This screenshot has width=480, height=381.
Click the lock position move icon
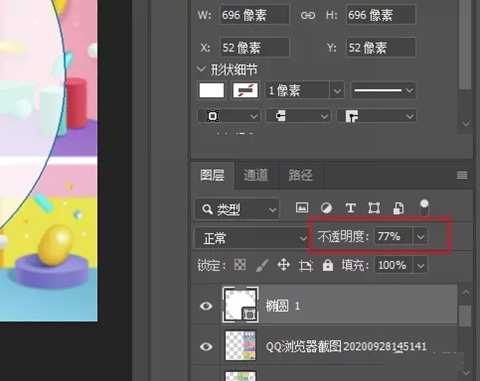click(284, 265)
